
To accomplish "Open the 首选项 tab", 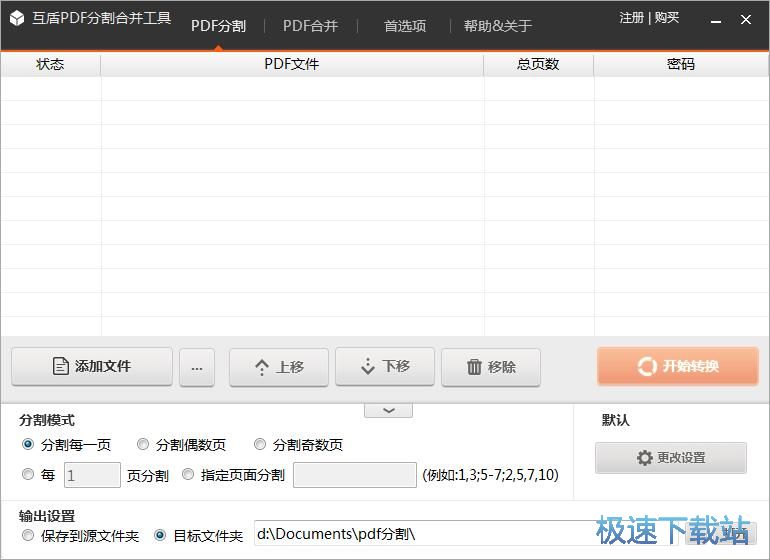I will 405,26.
